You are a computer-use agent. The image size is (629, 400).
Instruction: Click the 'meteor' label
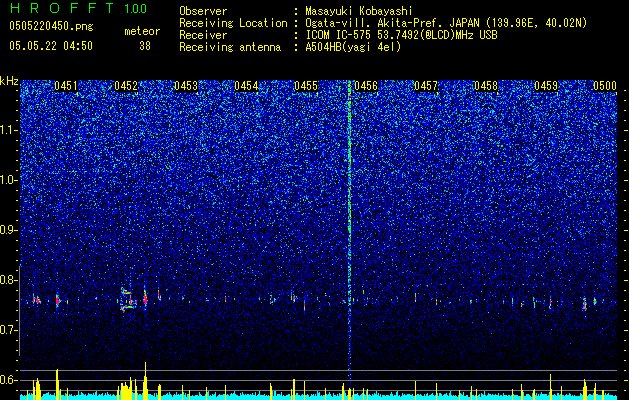tap(142, 31)
